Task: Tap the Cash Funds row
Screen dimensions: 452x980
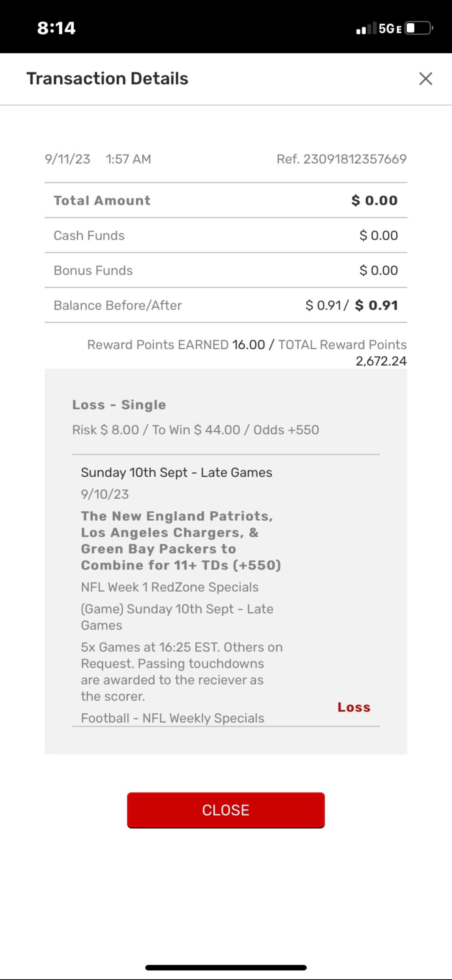Action: pos(226,235)
